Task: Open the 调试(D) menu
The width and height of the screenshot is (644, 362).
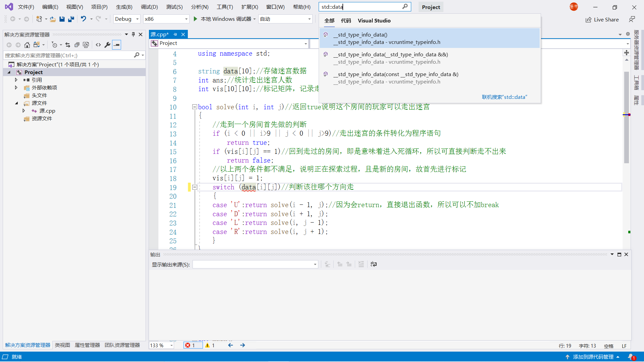Action: 149,7
